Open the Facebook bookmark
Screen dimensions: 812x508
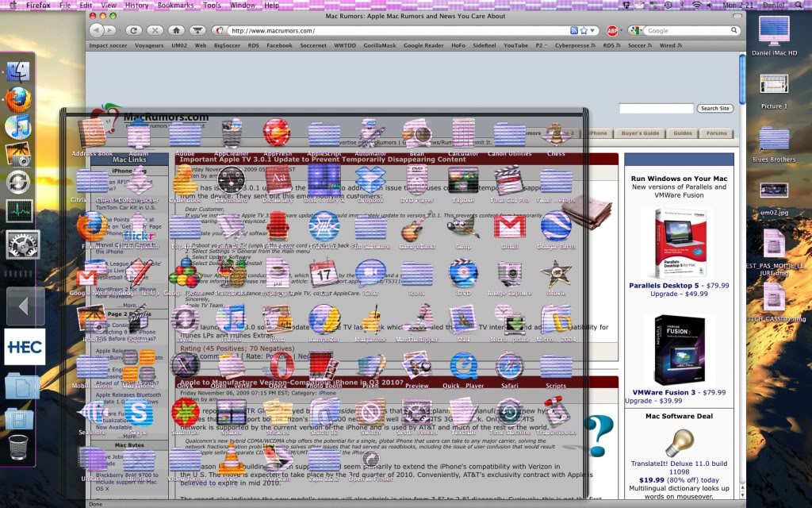[x=279, y=45]
